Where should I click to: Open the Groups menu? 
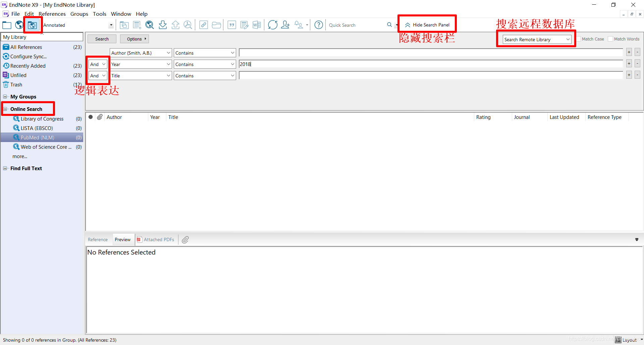(x=79, y=14)
